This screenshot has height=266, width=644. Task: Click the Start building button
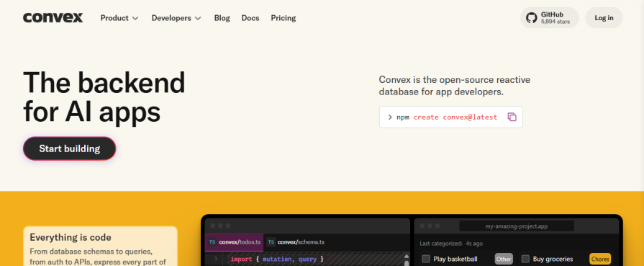69,148
